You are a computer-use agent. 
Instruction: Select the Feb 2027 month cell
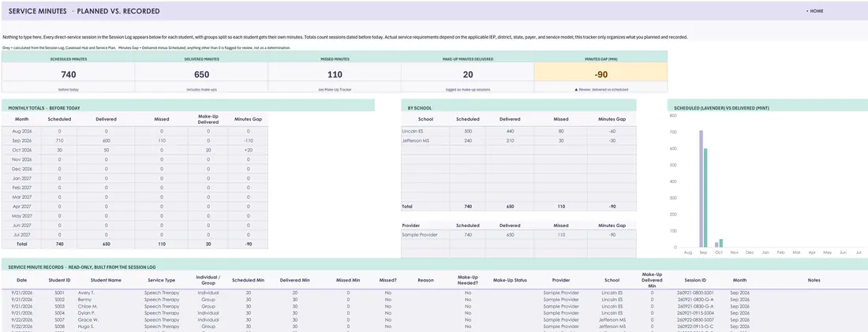(x=21, y=188)
